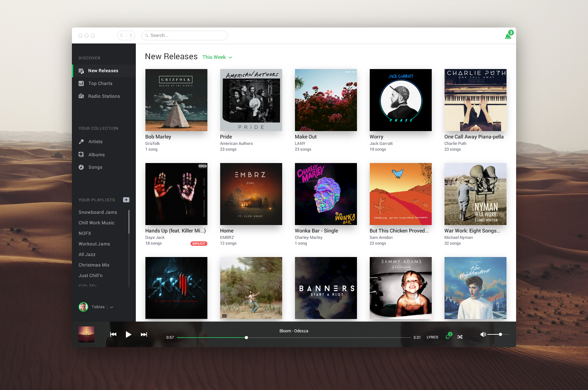Open the Nyman War Work cover
The width and height of the screenshot is (588, 390).
(x=476, y=194)
